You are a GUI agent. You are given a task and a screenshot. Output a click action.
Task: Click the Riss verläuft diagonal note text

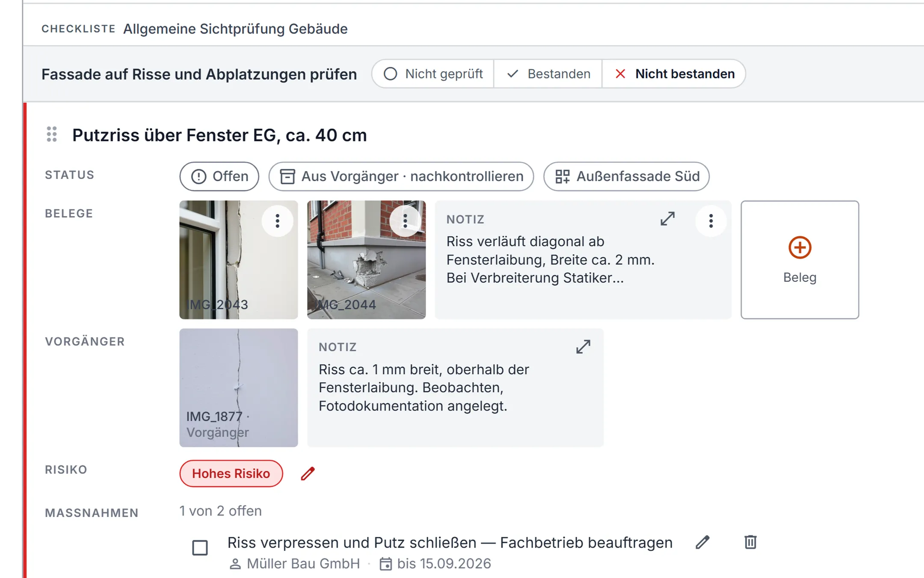pos(551,259)
